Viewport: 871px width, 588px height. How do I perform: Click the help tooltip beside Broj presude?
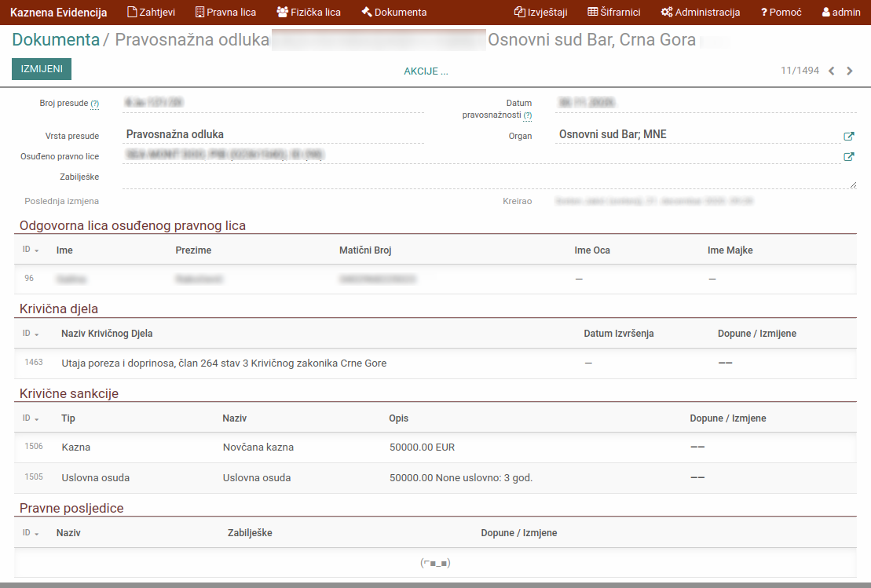[95, 104]
